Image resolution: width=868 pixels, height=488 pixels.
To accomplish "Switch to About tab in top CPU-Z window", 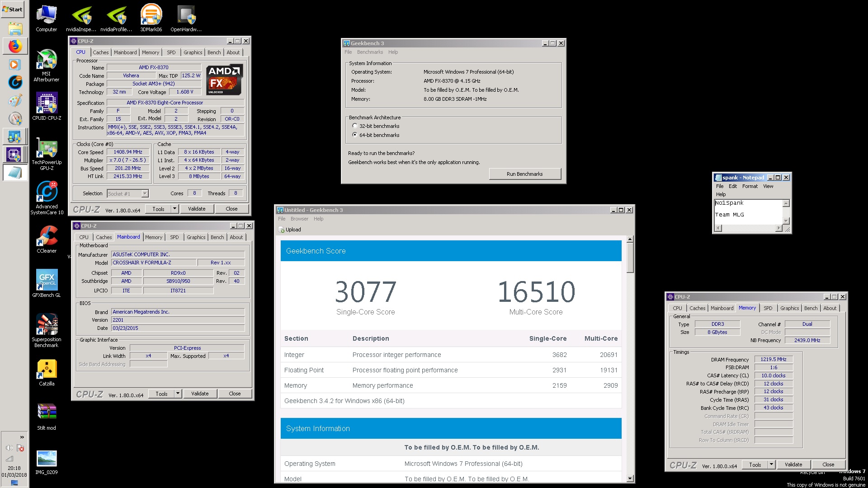I will [x=233, y=52].
